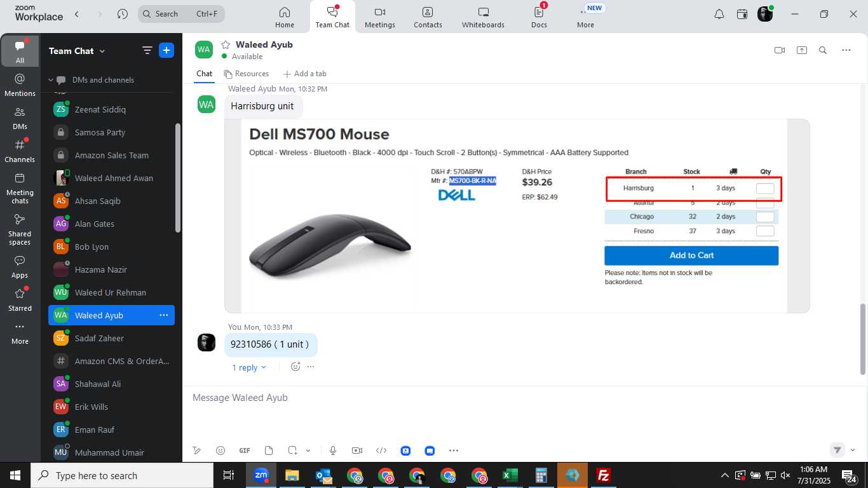Open chat with Waleed Ahmed Awan

[x=111, y=178]
